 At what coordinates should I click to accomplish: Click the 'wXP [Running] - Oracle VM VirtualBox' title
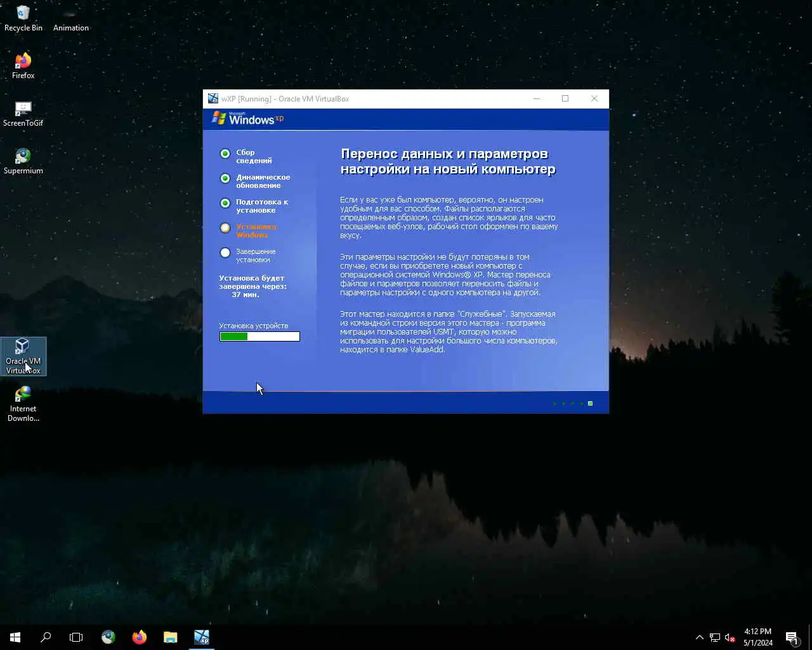click(x=285, y=98)
